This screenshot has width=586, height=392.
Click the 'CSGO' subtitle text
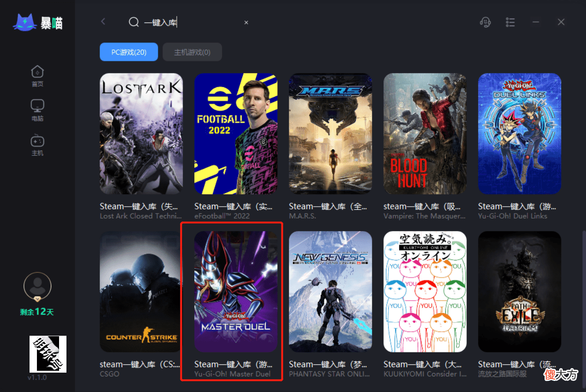(109, 374)
